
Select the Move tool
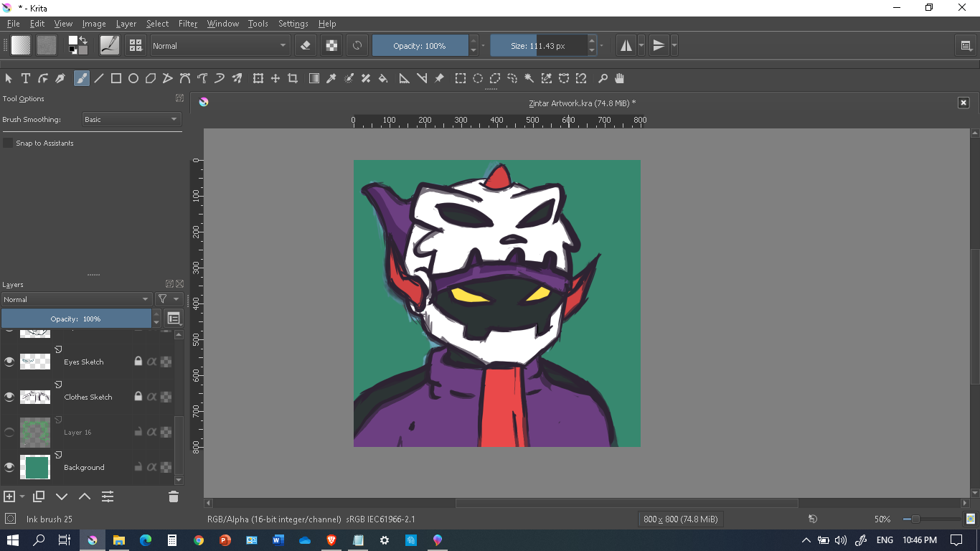coord(275,78)
